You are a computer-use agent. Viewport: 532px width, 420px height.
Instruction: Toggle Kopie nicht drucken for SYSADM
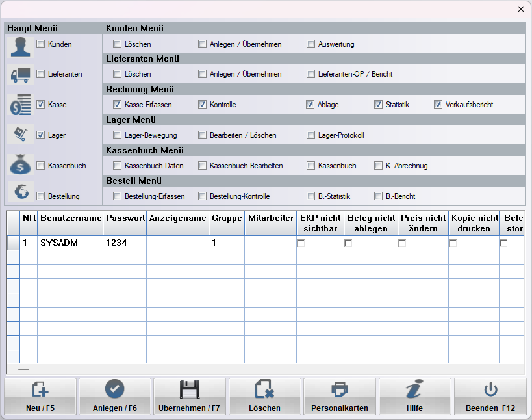pos(453,243)
